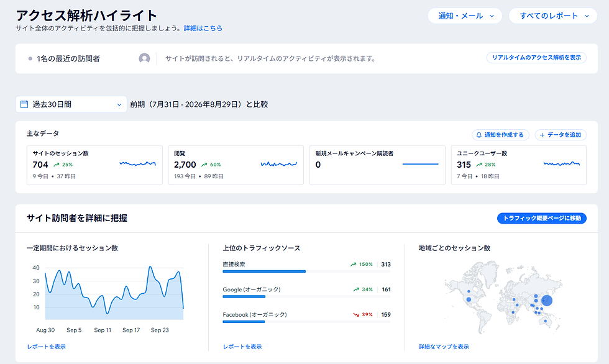Click the visitor avatar icon
This screenshot has height=364, width=609.
pos(144,58)
